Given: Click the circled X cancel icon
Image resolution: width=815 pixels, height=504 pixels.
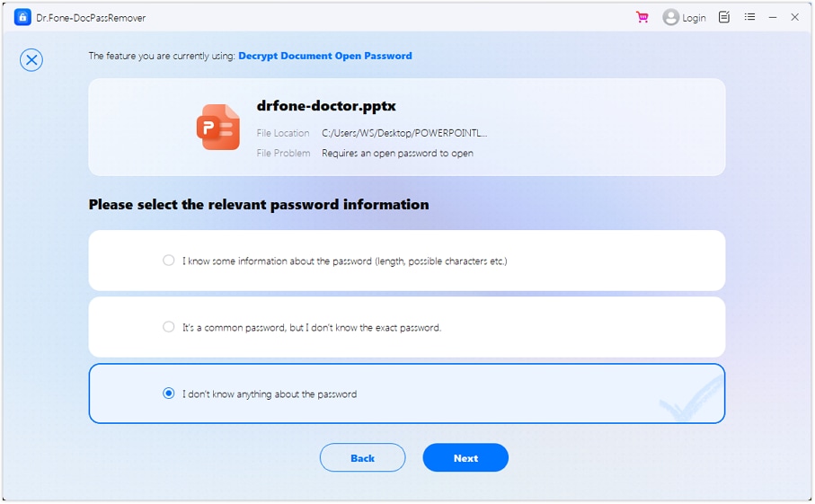Looking at the screenshot, I should tap(31, 60).
